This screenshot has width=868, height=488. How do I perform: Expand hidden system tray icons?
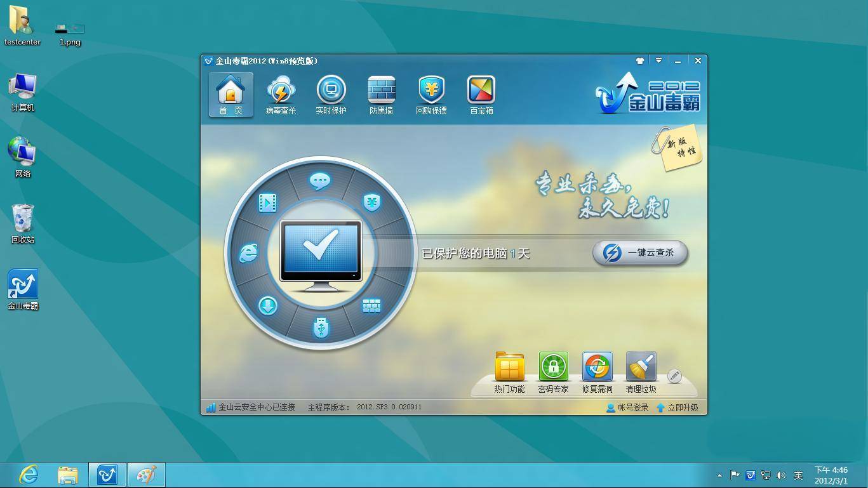[x=719, y=475]
